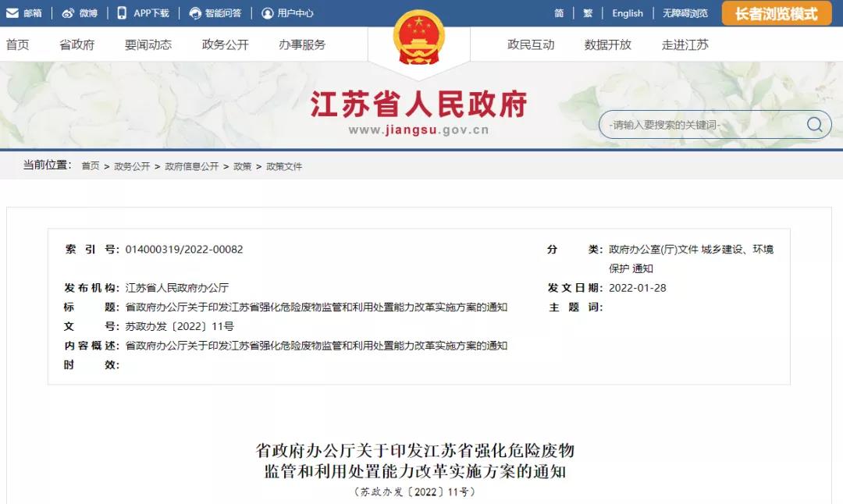Open the 政务公开 navigation menu
Image resolution: width=843 pixels, height=504 pixels.
[x=226, y=44]
